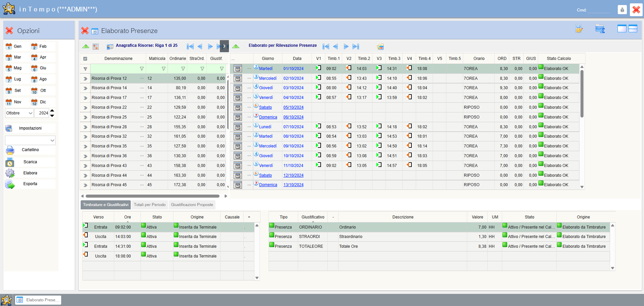Open Ordinarie column filter dropdown

[183, 69]
